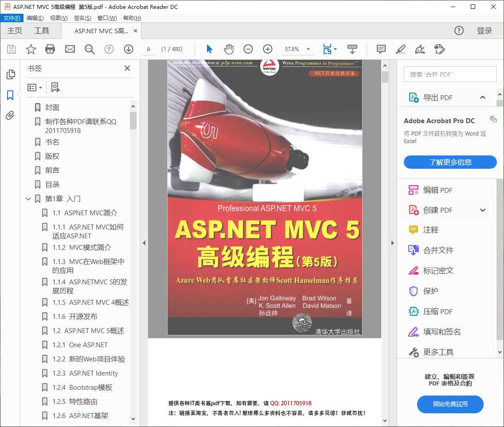Jump to 1.2.4 Bootstrap模板 bookmark

tap(82, 387)
